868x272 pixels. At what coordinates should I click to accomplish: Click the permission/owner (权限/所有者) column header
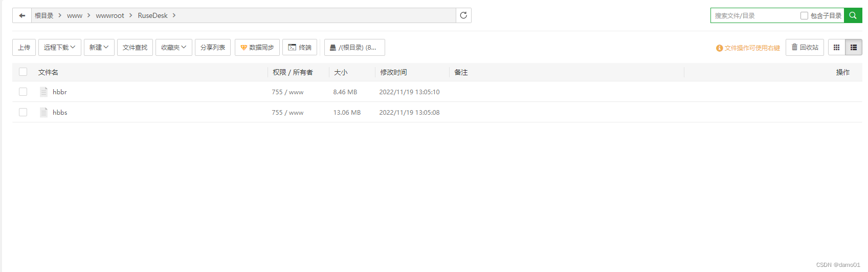pos(293,72)
